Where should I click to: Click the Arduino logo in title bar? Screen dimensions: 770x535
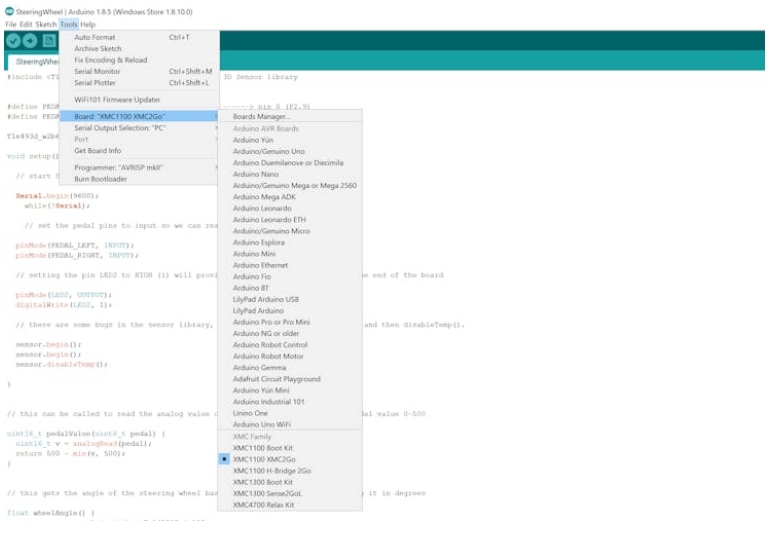click(8, 9)
